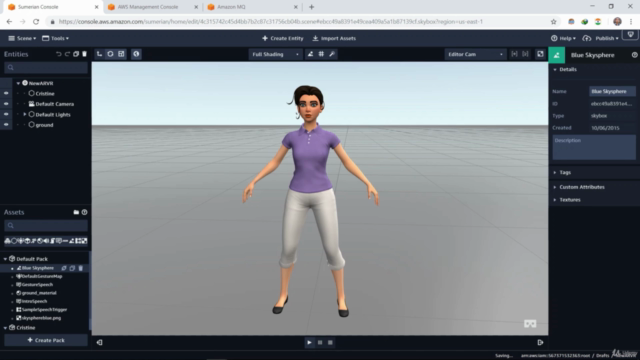This screenshot has width=640, height=360.
Task: Click the Create Entity button
Action: [x=283, y=38]
